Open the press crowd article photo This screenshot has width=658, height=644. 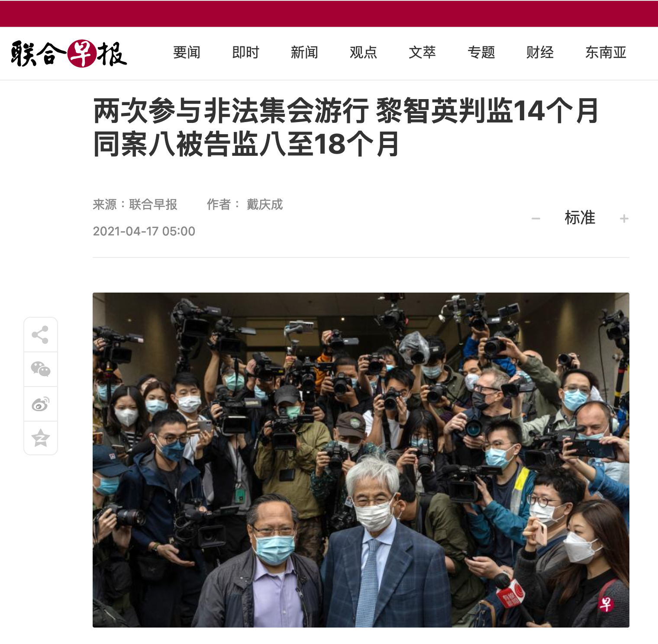click(361, 460)
